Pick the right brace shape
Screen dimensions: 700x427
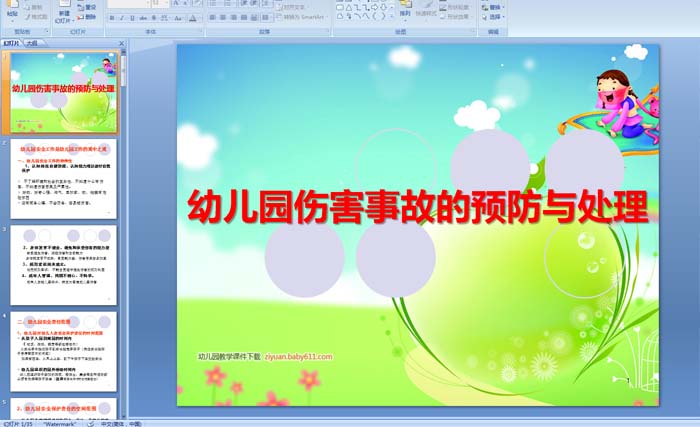pos(383,17)
